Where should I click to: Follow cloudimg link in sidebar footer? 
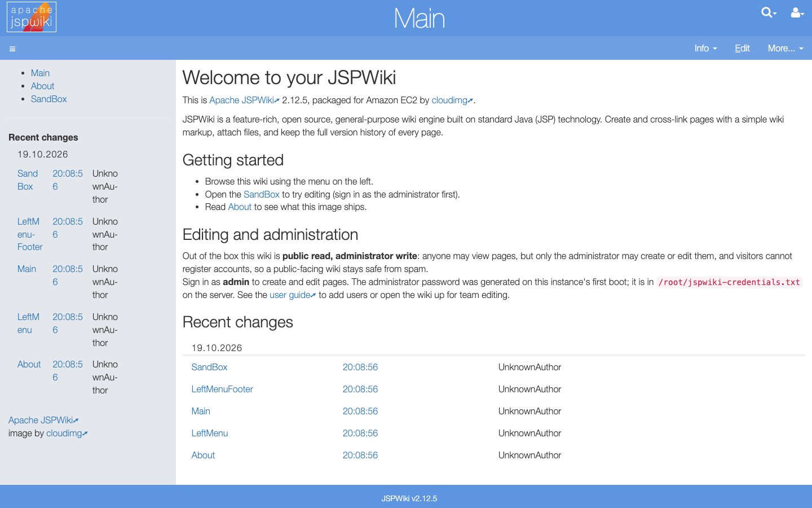(x=67, y=433)
